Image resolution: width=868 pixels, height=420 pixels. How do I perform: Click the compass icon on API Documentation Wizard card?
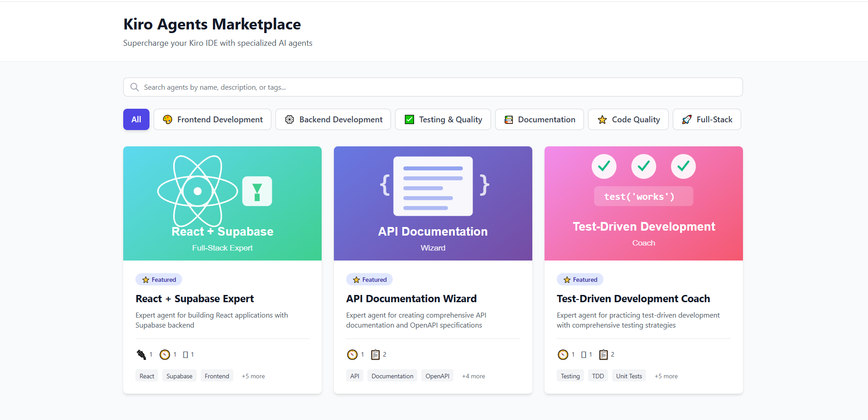coord(352,355)
